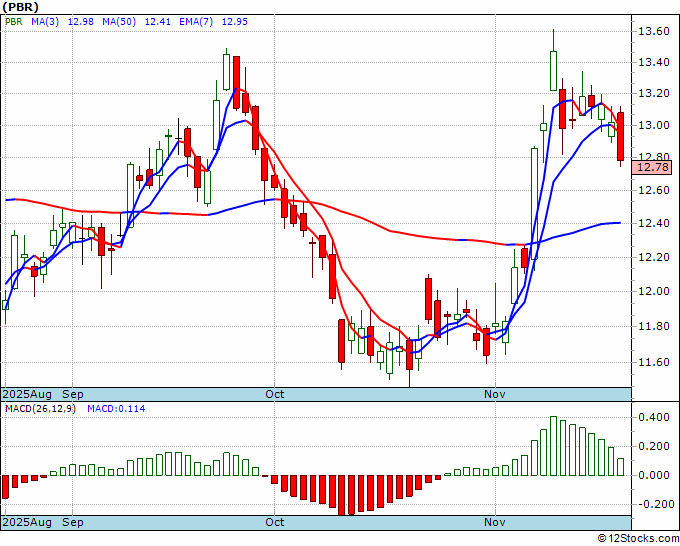Click the PBR legend label
The width and height of the screenshot is (680, 546).
(13, 22)
